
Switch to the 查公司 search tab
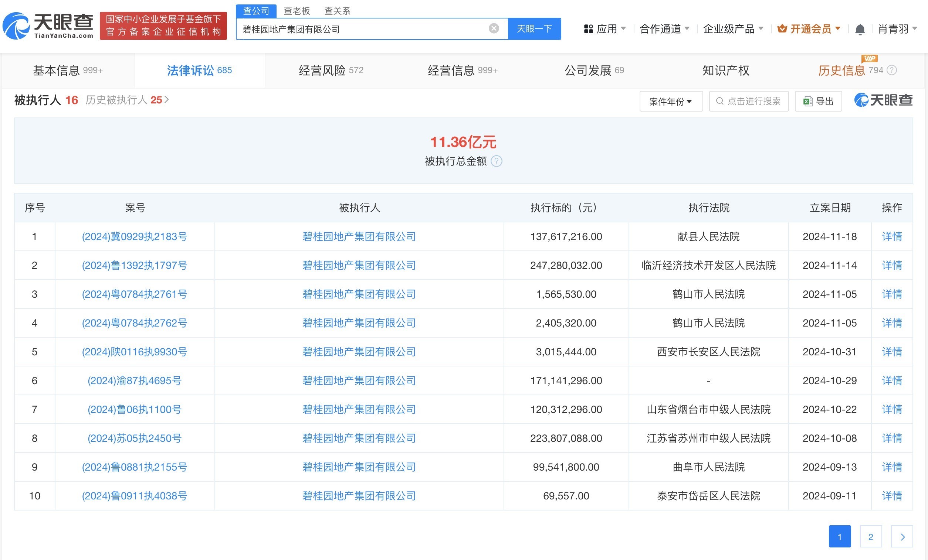[x=256, y=11]
